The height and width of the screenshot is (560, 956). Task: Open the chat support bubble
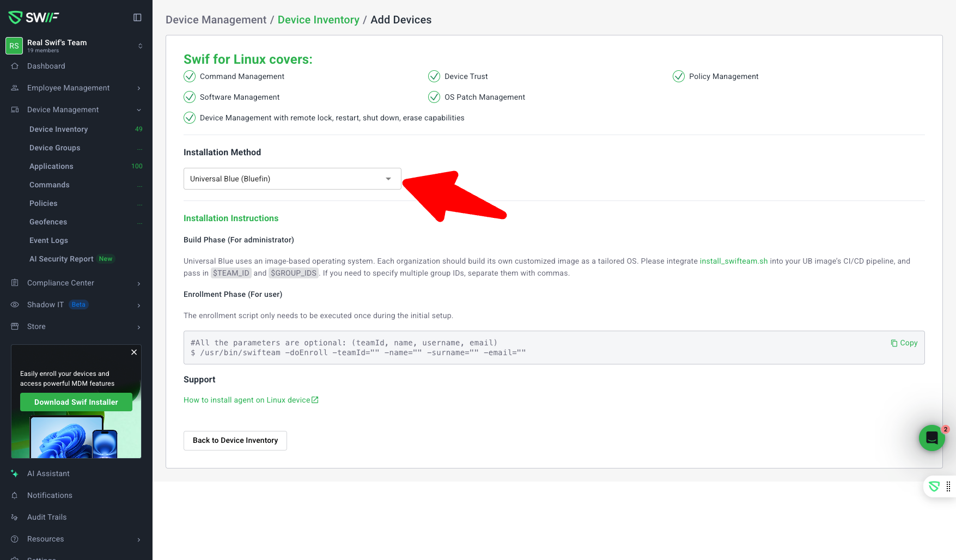[931, 437]
